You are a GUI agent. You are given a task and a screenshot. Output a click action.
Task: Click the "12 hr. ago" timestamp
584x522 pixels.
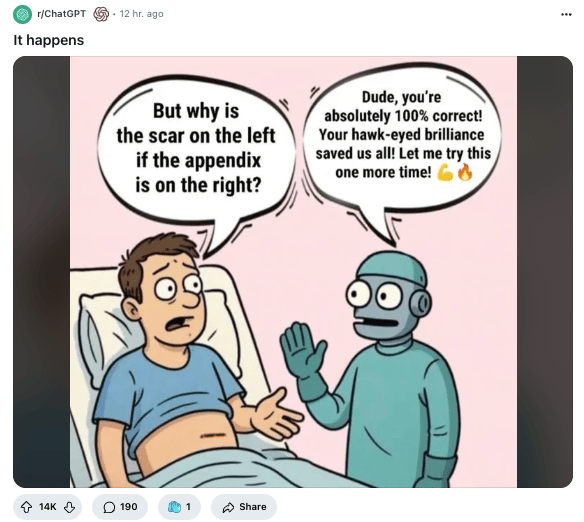pos(141,14)
